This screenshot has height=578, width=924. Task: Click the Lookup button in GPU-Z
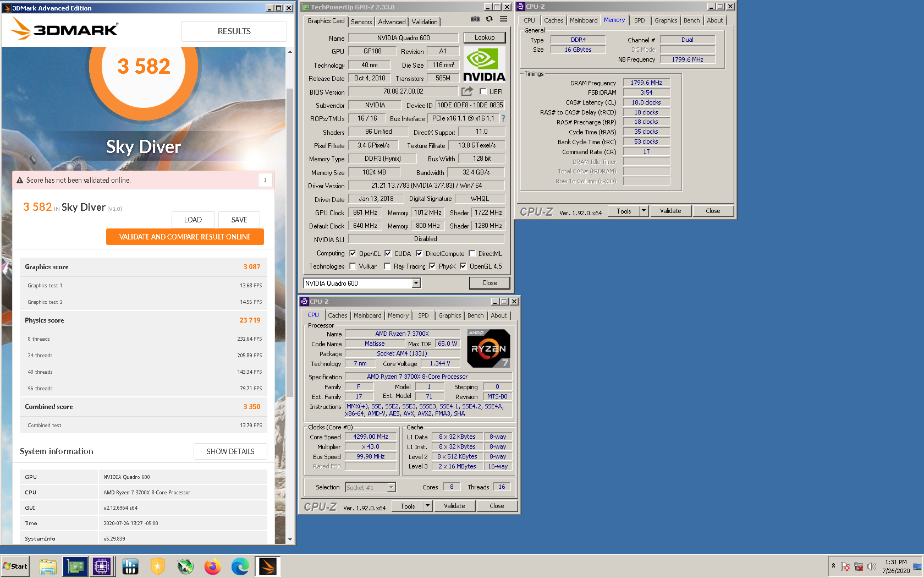[485, 37]
